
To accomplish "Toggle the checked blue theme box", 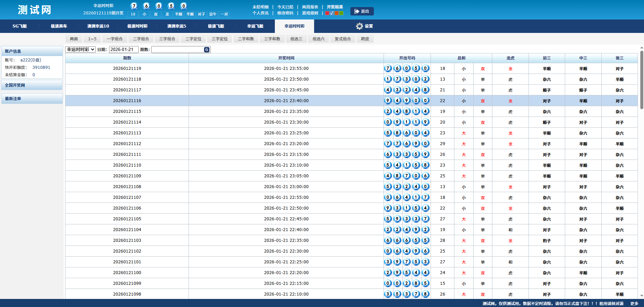I will pyautogui.click(x=332, y=13).
